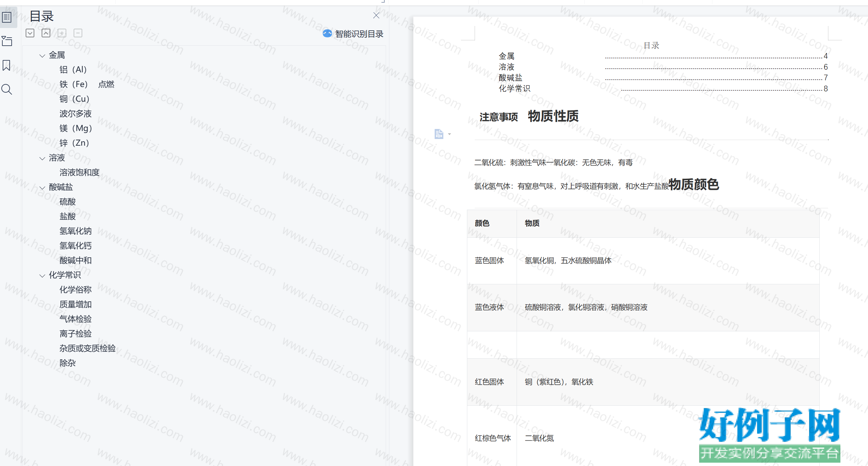Open 质量增加 outline entry

click(x=76, y=304)
